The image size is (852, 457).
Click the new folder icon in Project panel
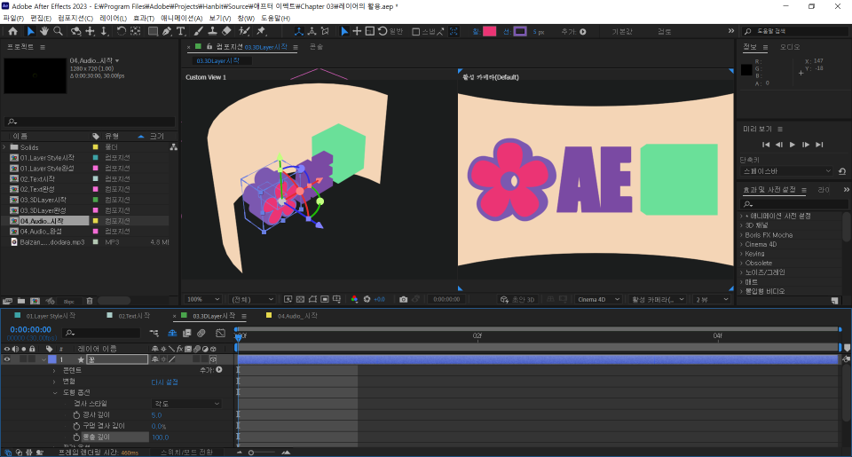[x=21, y=301]
